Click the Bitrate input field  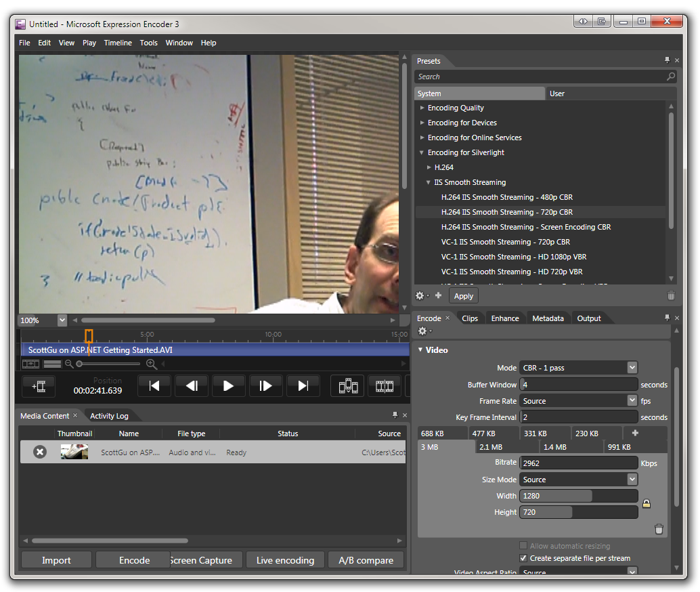[579, 463]
